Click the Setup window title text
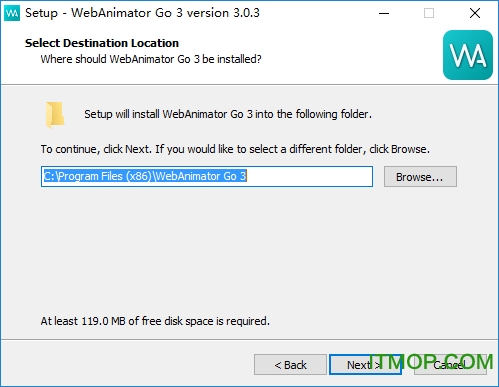Image resolution: width=499 pixels, height=387 pixels. [142, 13]
